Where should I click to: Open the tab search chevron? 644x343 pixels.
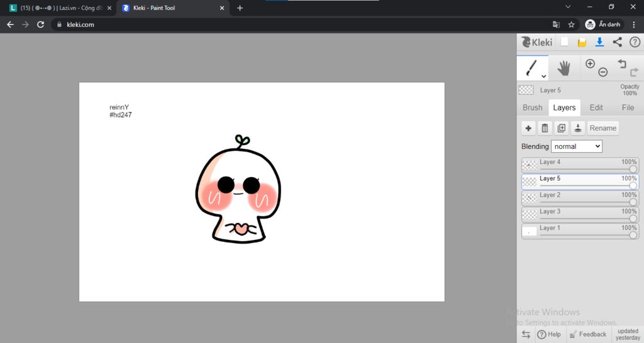pos(568,6)
